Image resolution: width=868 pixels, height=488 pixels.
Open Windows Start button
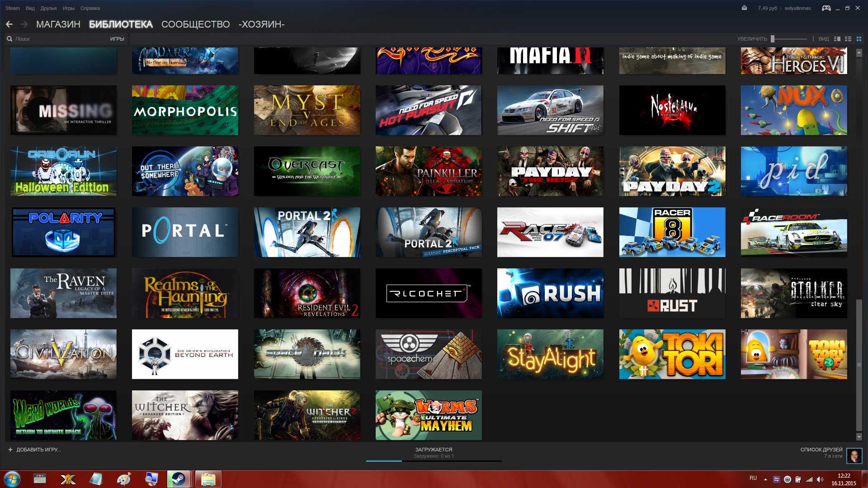click(x=12, y=479)
